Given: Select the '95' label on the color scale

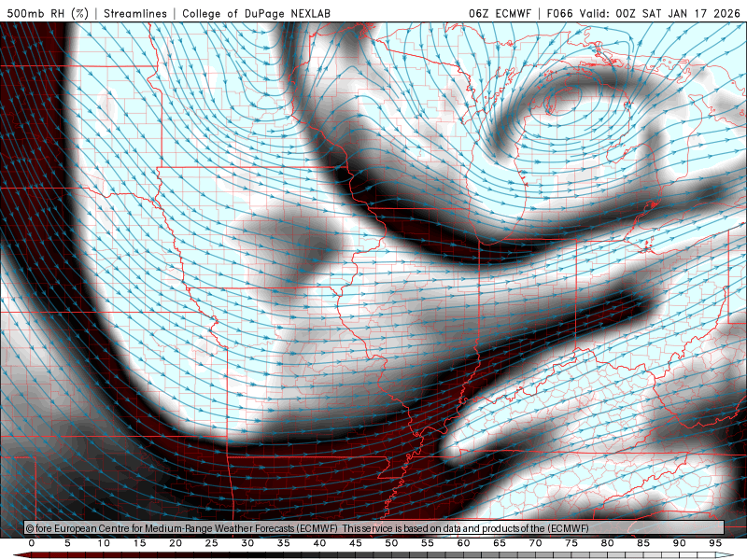Looking at the screenshot, I should pos(715,543).
